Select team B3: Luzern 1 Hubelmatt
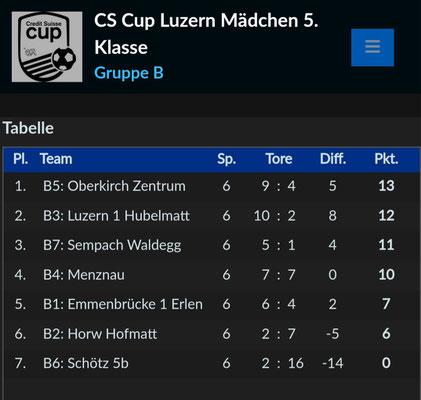The height and width of the screenshot is (400, 421). click(116, 216)
